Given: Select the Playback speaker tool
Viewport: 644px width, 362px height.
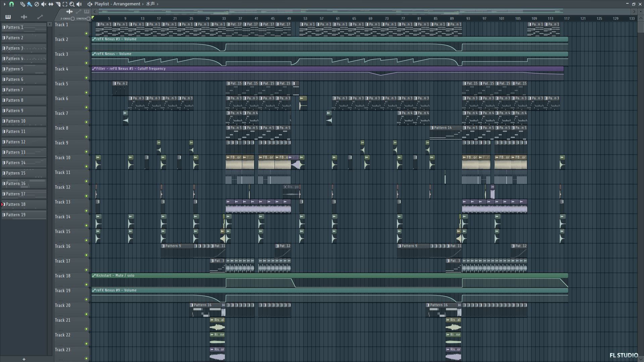Looking at the screenshot, I should [x=79, y=4].
